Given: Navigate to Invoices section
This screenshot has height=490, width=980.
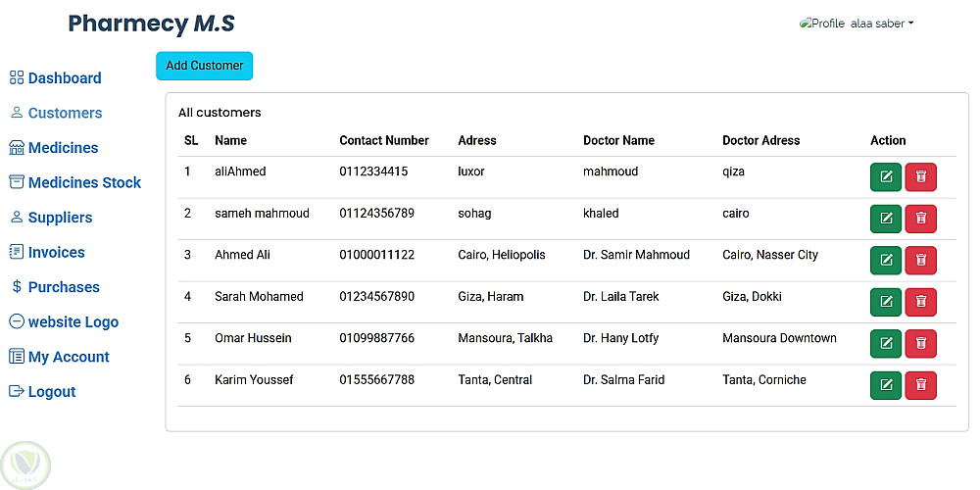Looking at the screenshot, I should point(56,253).
